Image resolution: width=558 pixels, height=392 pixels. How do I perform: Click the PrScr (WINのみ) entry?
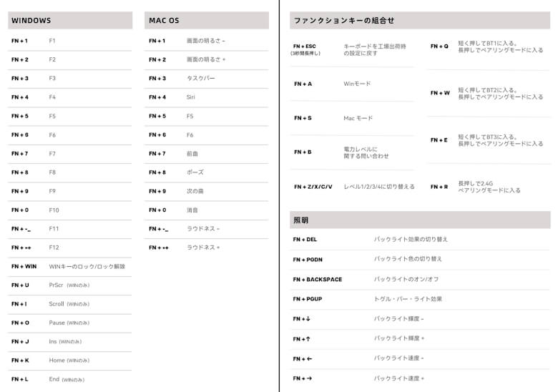point(69,285)
